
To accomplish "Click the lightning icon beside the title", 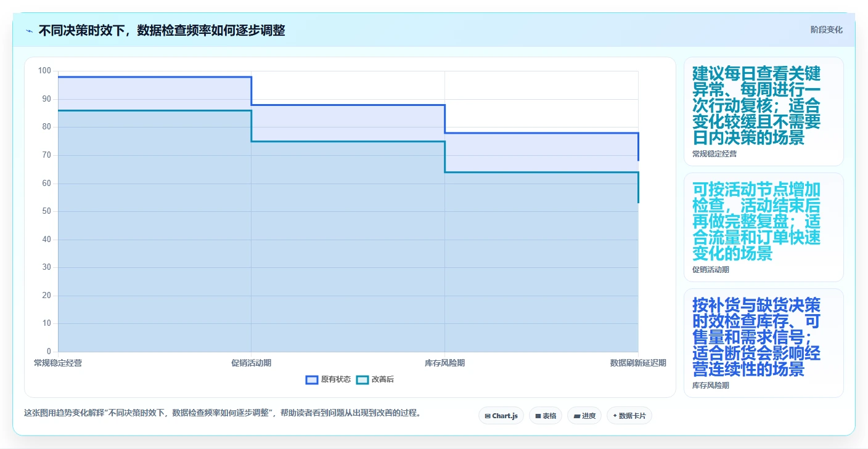I will [x=30, y=30].
